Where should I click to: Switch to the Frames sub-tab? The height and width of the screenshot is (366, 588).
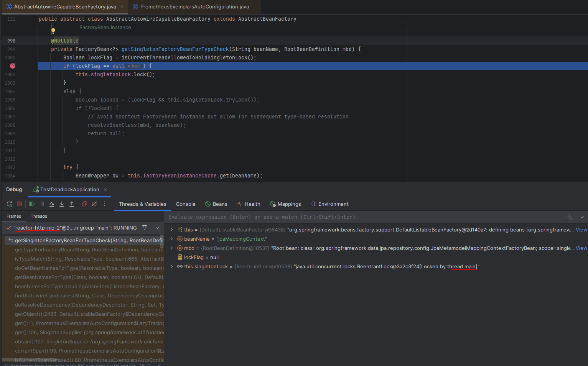14,217
